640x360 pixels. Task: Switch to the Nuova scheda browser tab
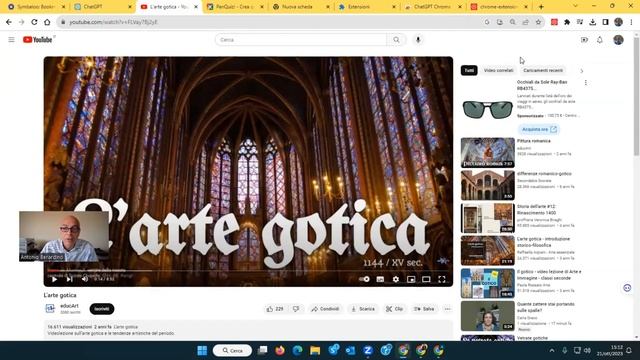[x=301, y=7]
